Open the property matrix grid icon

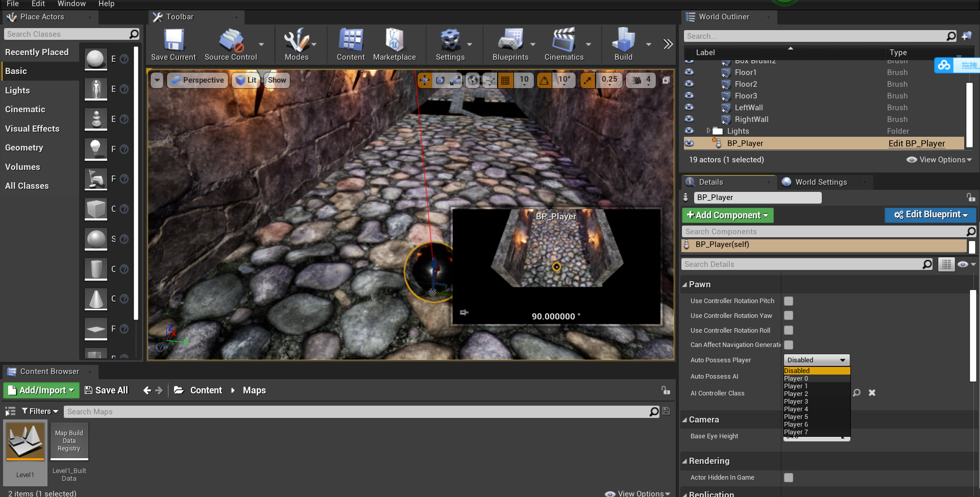pyautogui.click(x=946, y=264)
